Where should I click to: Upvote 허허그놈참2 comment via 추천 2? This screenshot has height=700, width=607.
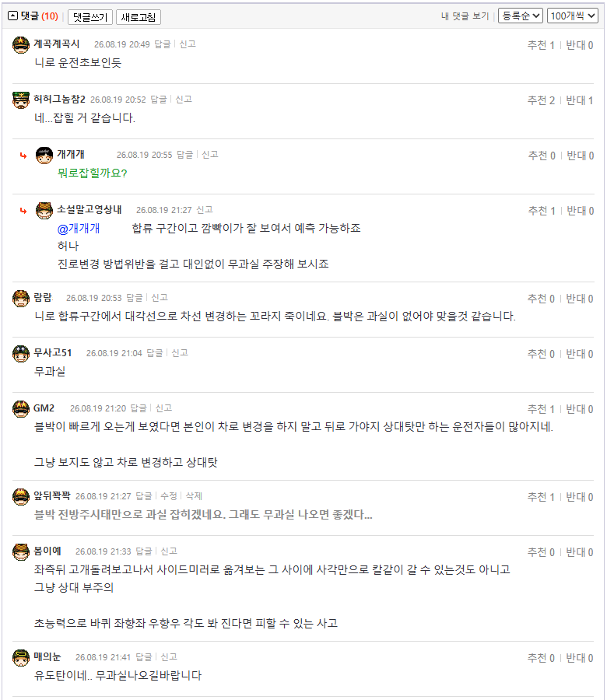pyautogui.click(x=542, y=100)
